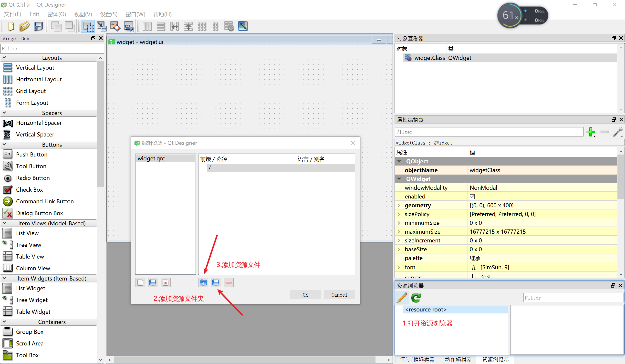Click the 61% performance gauge overlay
The image size is (625, 364).
pos(510,15)
